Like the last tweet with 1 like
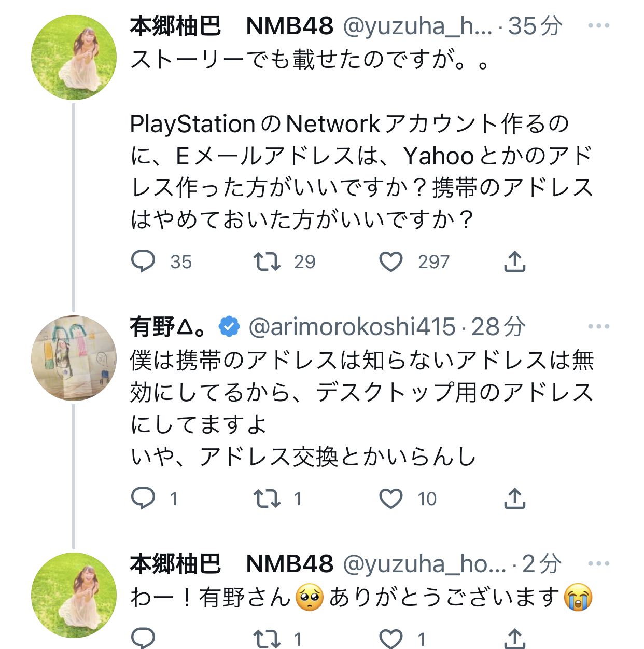644x649 pixels. [x=391, y=639]
